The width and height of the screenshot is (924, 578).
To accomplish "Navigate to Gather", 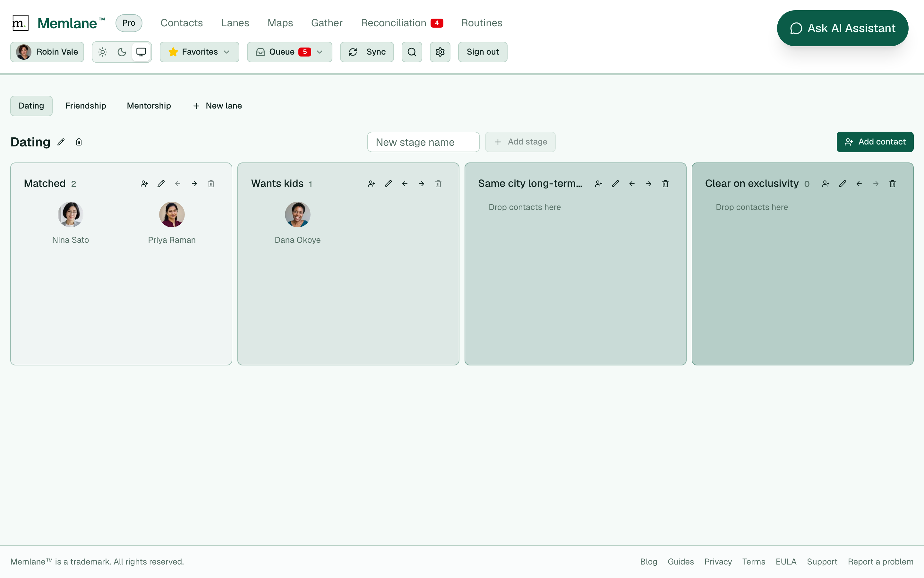I will pyautogui.click(x=327, y=23).
